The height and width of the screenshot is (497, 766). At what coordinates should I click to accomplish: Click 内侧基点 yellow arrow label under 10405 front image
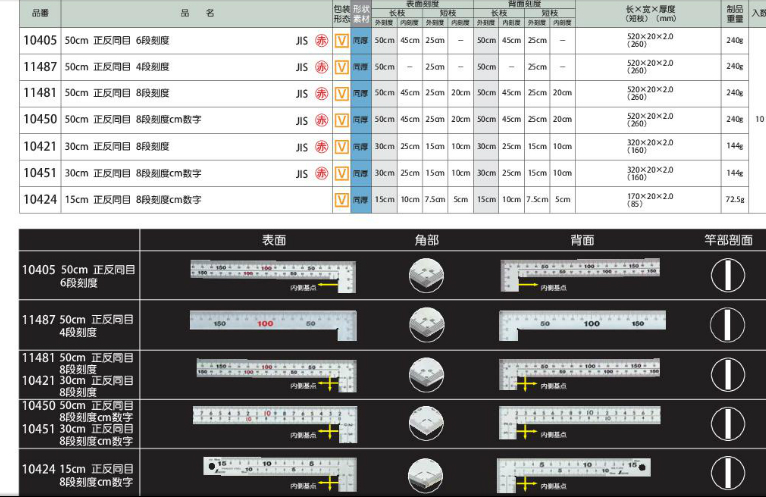[314, 287]
